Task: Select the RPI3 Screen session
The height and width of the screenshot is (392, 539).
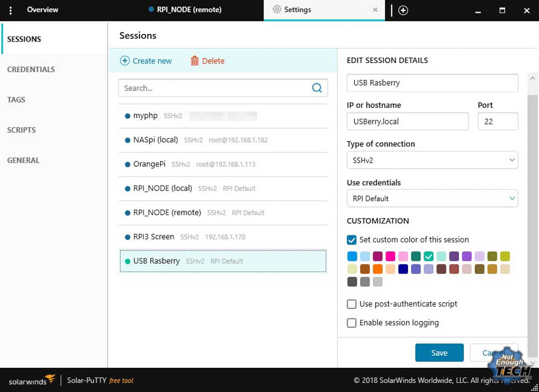Action: 223,237
